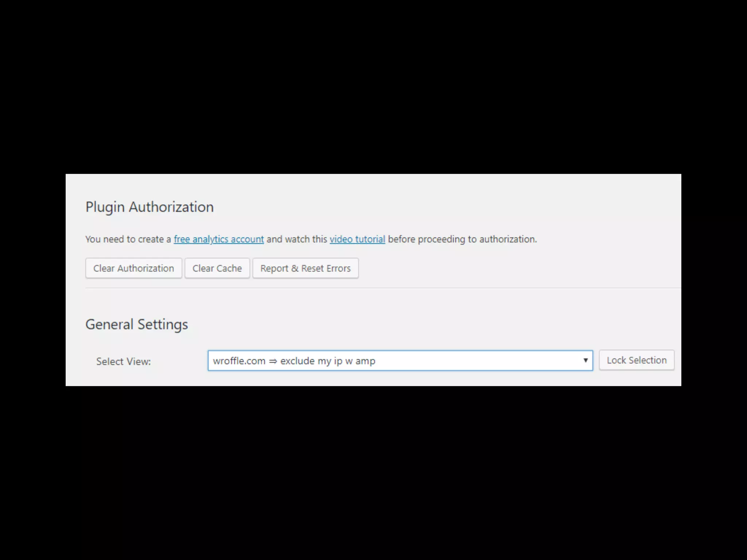Click the word 'wroffle.com' in the dropdown

pyautogui.click(x=239, y=361)
